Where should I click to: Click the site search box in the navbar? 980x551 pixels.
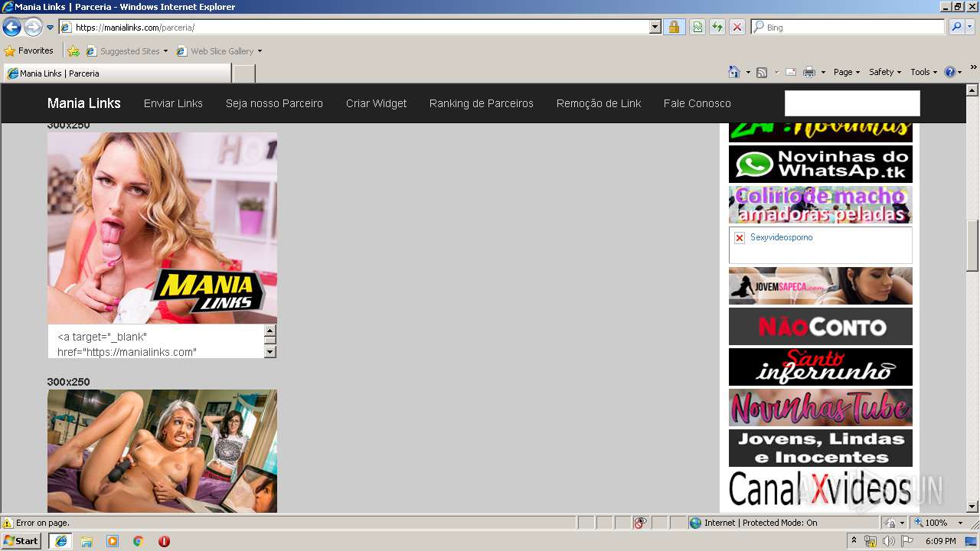pos(852,103)
